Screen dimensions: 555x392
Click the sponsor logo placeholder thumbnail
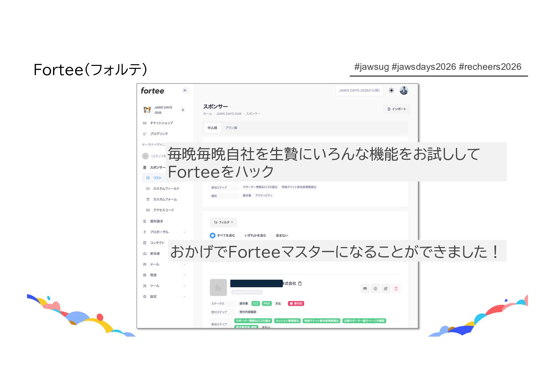click(218, 288)
